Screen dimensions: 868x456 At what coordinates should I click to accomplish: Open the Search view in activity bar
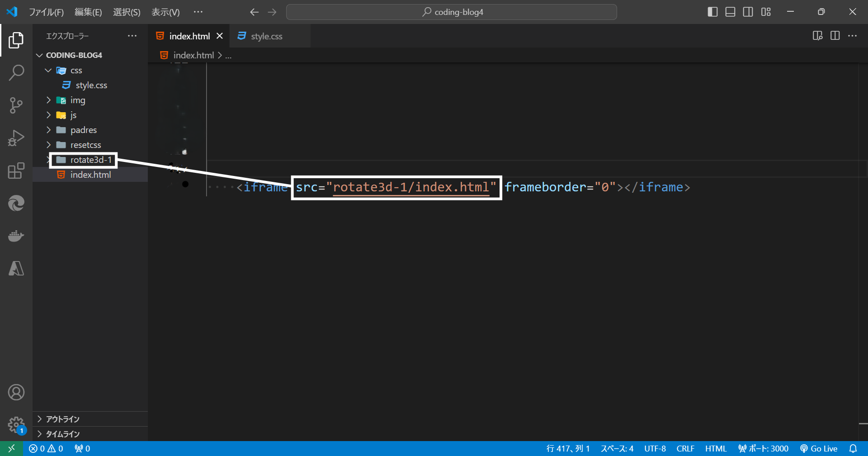coord(16,72)
